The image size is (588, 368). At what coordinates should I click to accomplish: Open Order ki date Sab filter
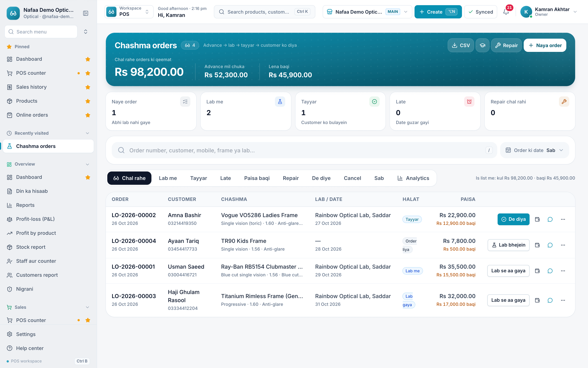point(534,150)
